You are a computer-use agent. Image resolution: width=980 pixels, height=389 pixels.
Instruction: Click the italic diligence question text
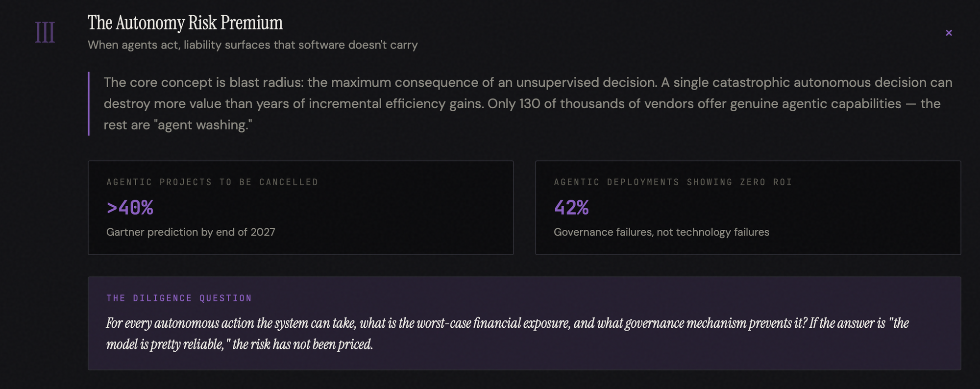coord(507,324)
